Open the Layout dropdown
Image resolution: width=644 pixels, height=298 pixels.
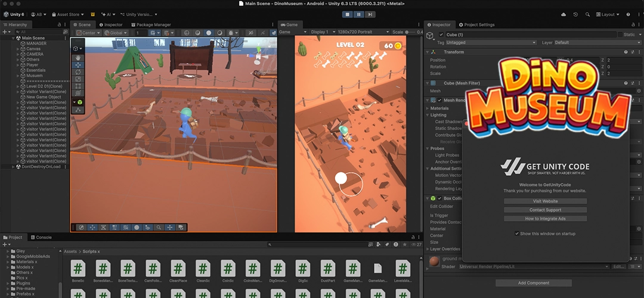pyautogui.click(x=609, y=14)
